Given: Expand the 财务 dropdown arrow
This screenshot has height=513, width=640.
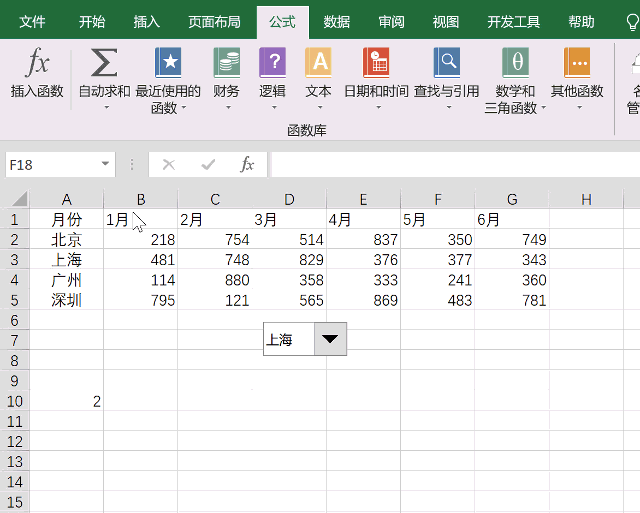Looking at the screenshot, I should point(228,107).
